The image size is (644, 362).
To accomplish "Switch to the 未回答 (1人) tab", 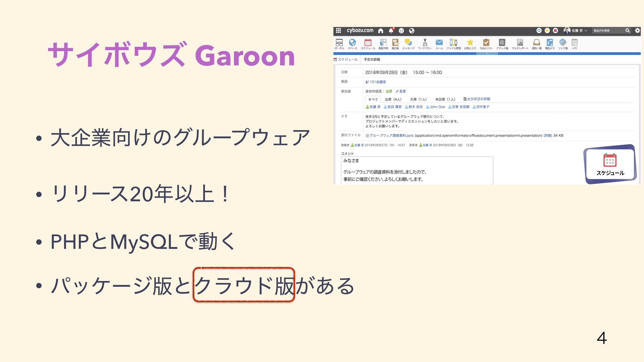I will (445, 99).
